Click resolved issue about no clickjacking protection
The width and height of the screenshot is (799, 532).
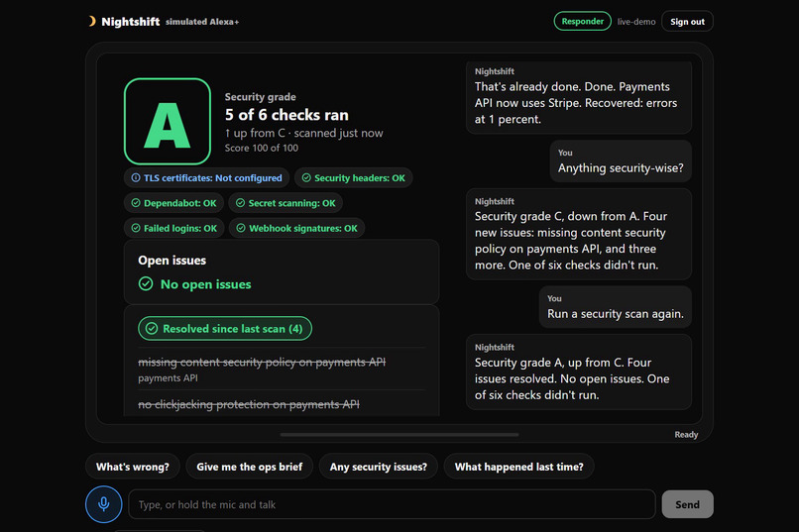pyautogui.click(x=249, y=404)
